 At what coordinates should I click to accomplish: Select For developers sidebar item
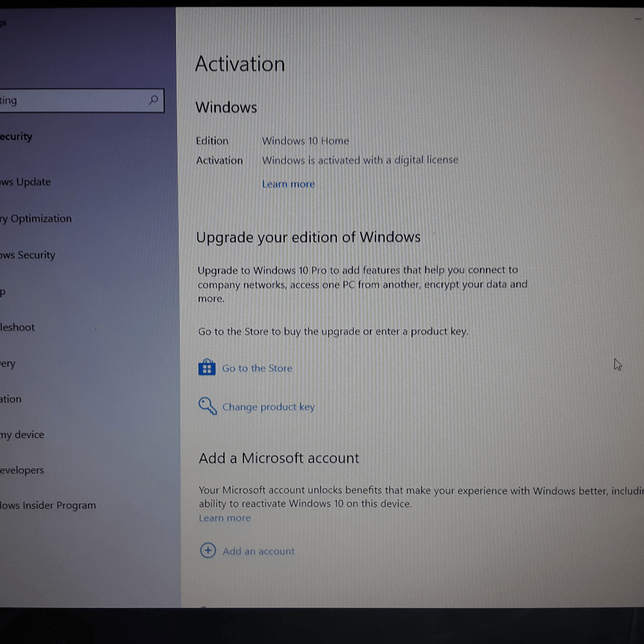click(22, 470)
